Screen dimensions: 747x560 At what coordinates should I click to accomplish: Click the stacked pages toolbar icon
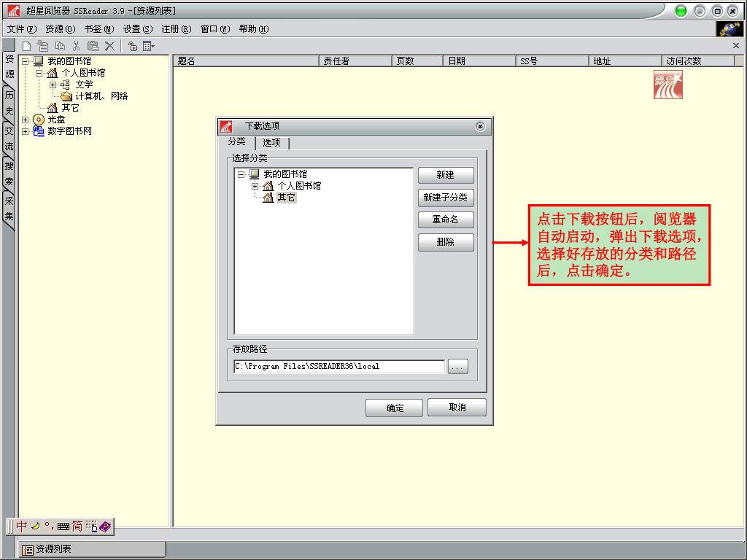(43, 46)
